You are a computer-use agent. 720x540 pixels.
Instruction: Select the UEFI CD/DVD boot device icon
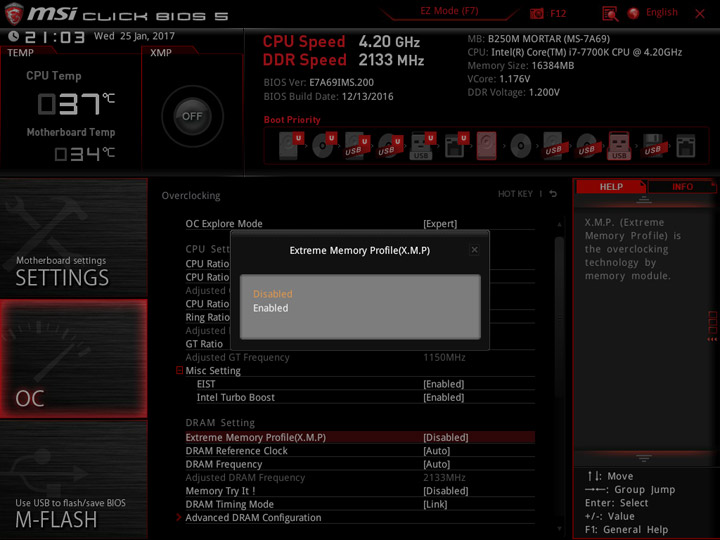click(324, 146)
